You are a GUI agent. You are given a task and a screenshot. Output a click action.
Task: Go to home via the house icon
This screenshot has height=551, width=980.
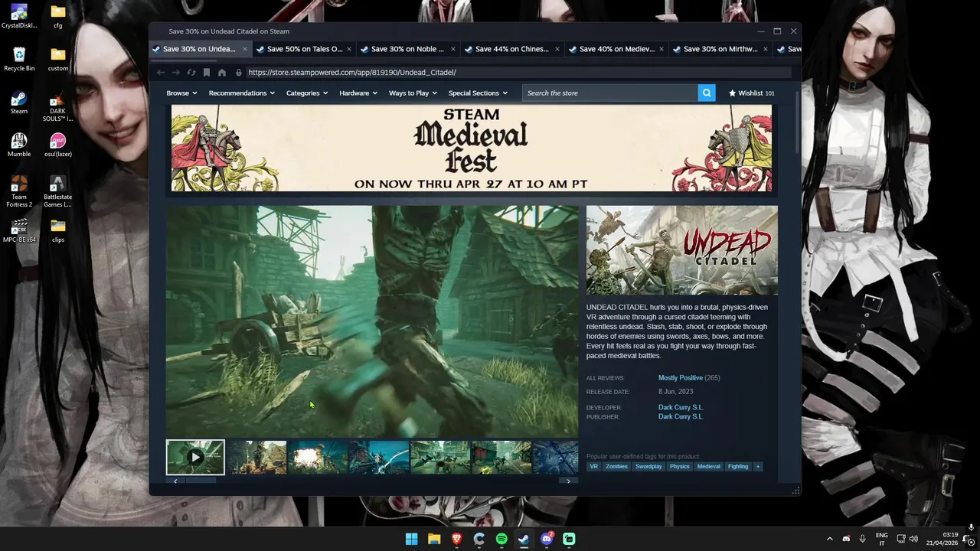[x=222, y=72]
